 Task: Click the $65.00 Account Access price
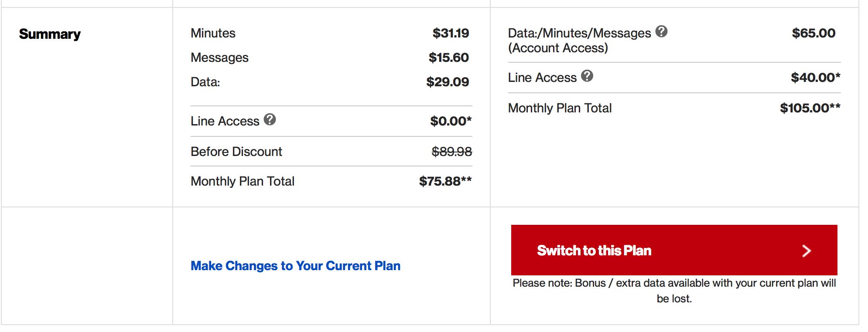click(813, 33)
